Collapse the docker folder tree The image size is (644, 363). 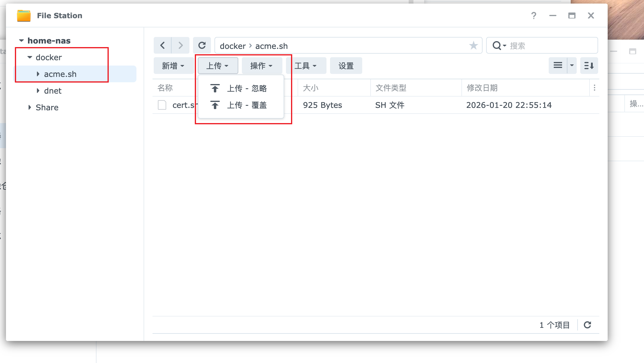(30, 57)
